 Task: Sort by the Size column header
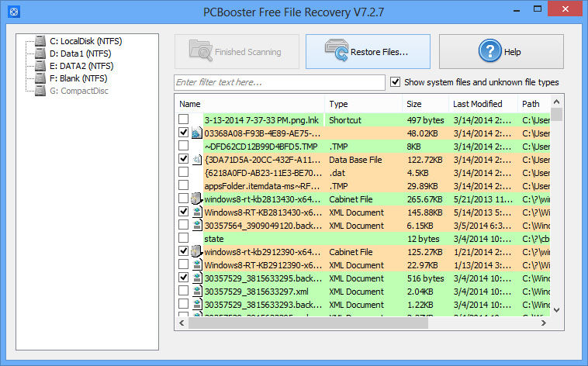click(426, 104)
